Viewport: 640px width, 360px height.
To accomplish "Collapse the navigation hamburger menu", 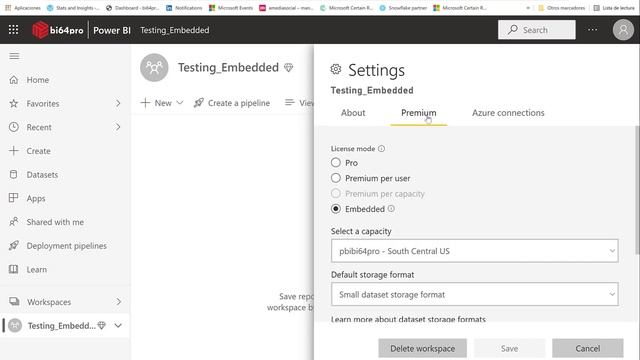I will [14, 56].
